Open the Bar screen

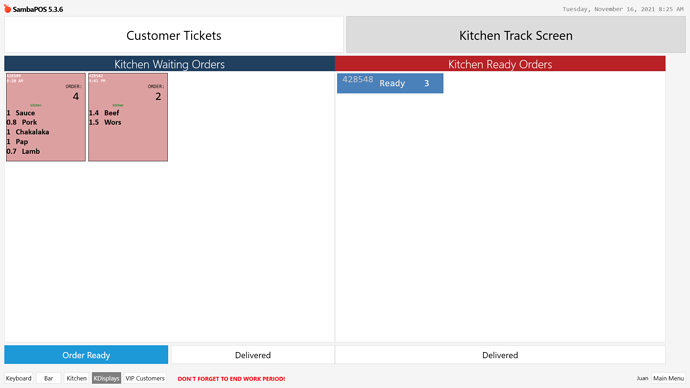coord(48,378)
